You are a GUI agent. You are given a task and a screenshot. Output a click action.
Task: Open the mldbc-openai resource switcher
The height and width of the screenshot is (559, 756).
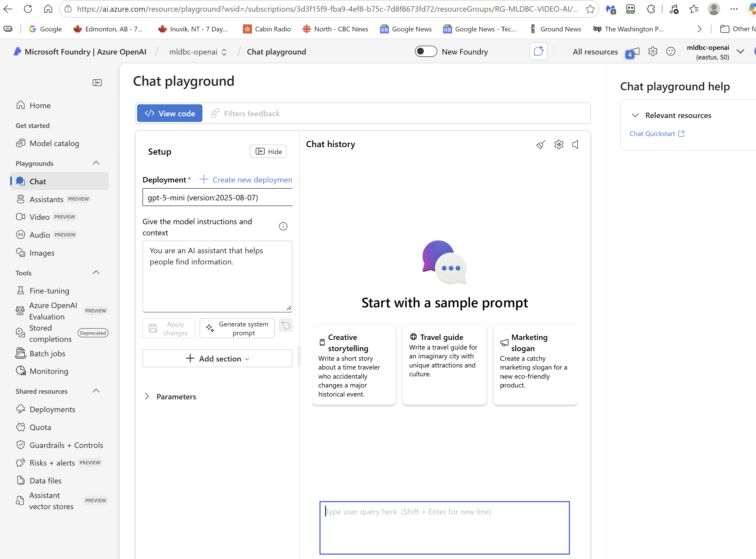point(198,52)
